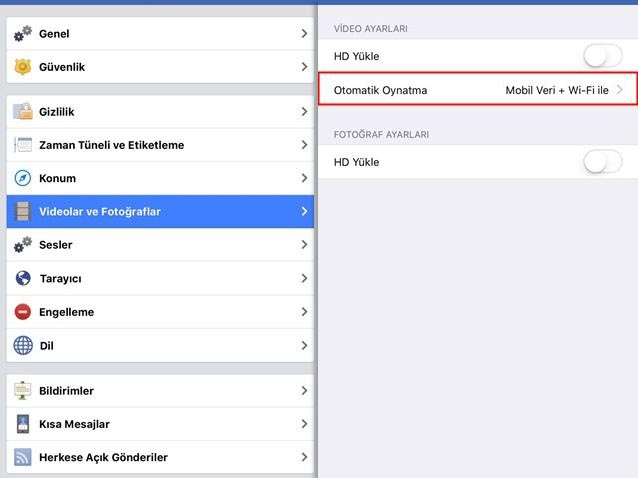Tap the Kısa Mesajlar phone icon
The width and height of the screenshot is (638, 478).
tap(23, 424)
